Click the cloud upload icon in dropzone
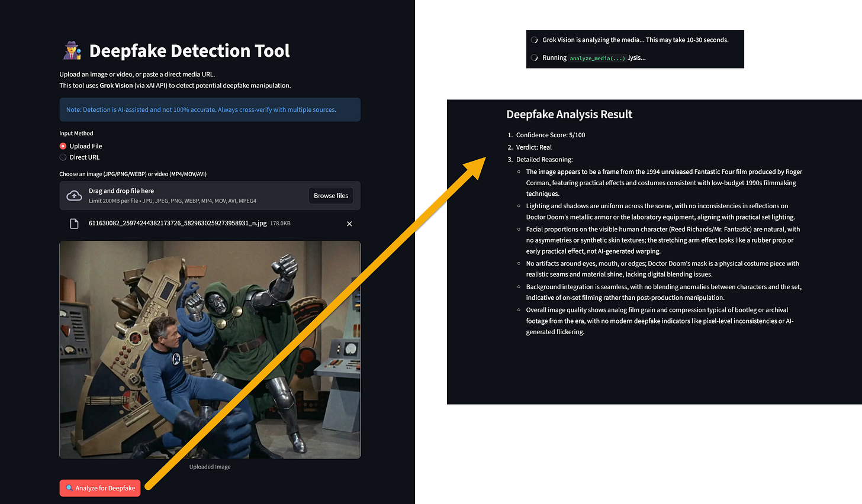This screenshot has width=862, height=504. click(74, 196)
